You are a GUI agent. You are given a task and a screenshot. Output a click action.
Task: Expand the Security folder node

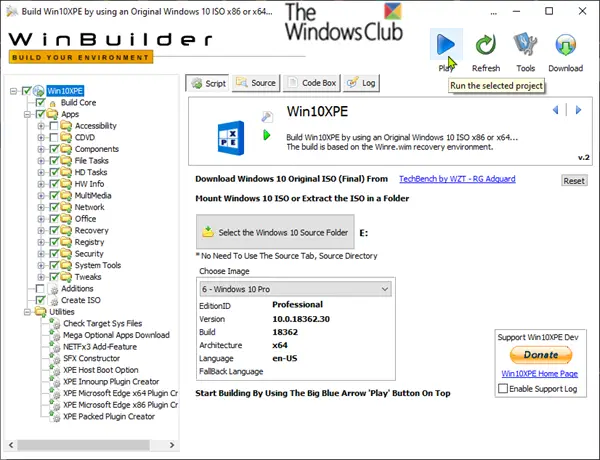41,254
